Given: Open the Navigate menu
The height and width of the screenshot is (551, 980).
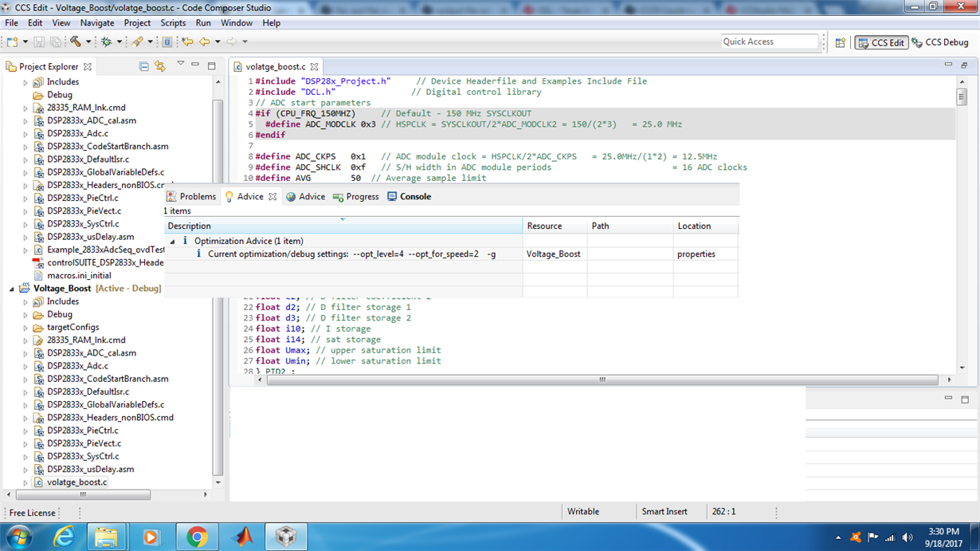Looking at the screenshot, I should click(x=97, y=23).
